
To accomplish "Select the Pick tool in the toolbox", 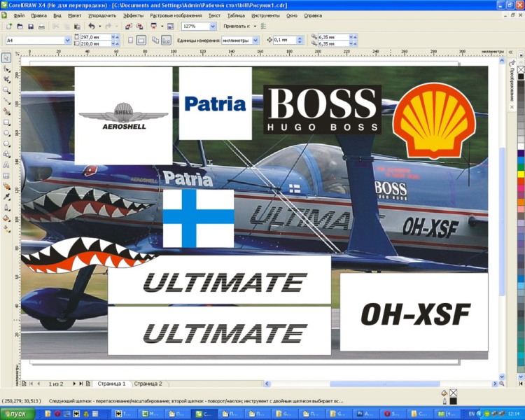I will point(6,57).
